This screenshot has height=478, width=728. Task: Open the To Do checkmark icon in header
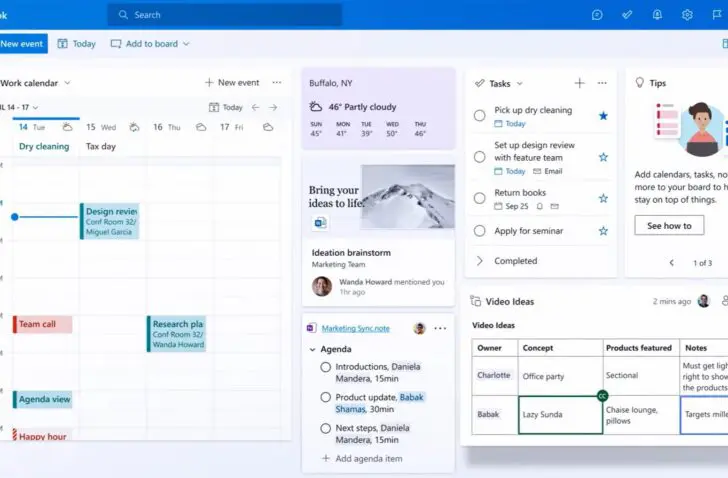pos(627,15)
